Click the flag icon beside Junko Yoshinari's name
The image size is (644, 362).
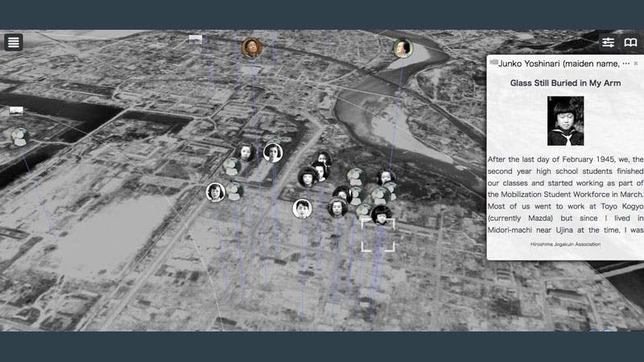point(493,63)
